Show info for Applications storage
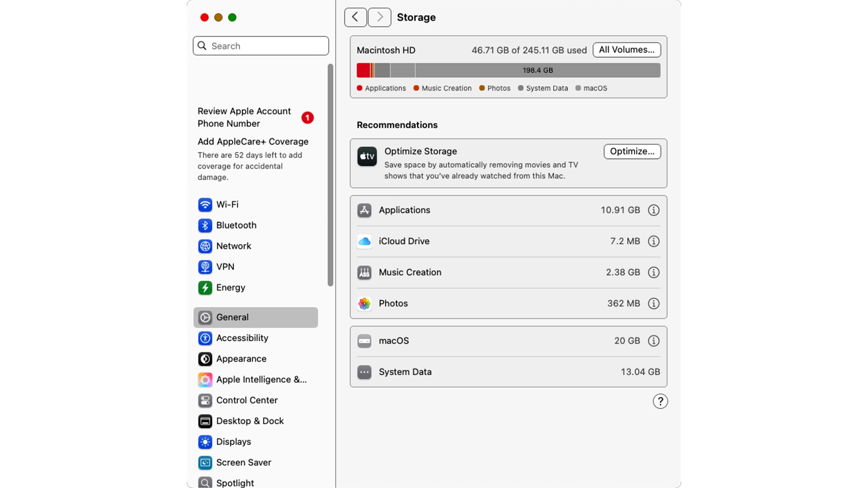 click(x=654, y=210)
